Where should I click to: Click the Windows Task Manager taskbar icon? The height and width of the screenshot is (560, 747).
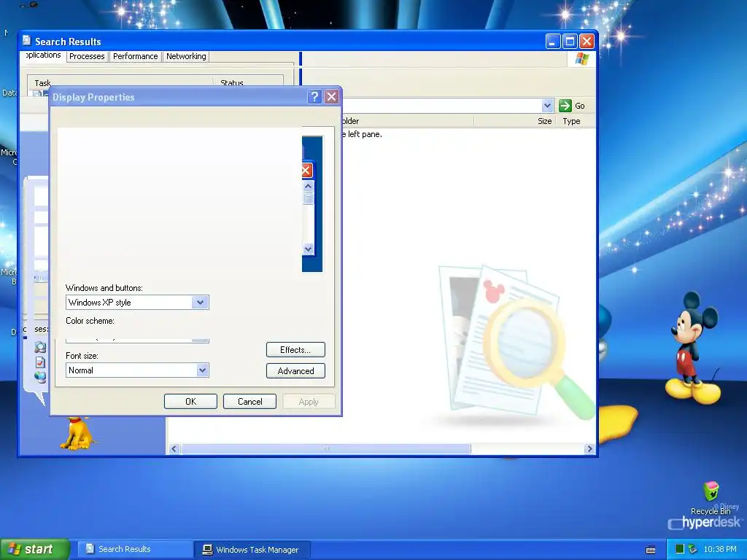click(x=207, y=550)
